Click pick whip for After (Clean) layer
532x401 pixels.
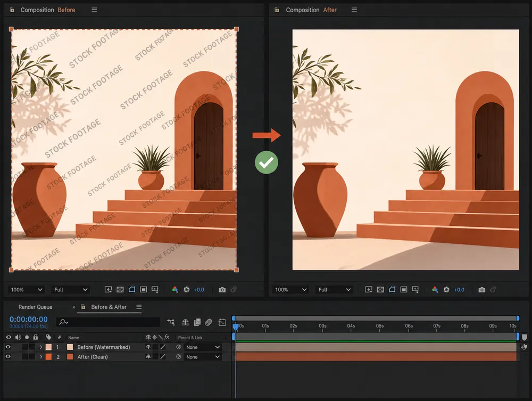coord(179,357)
